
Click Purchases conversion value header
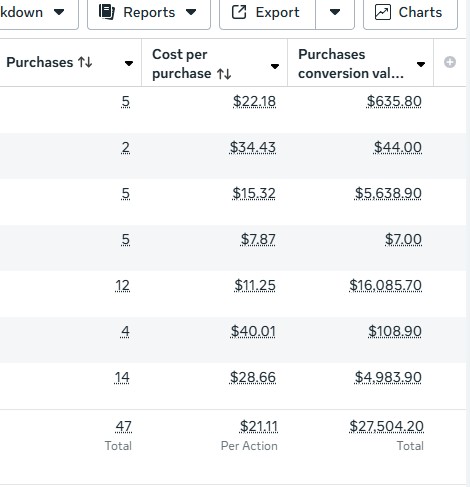(x=360, y=63)
